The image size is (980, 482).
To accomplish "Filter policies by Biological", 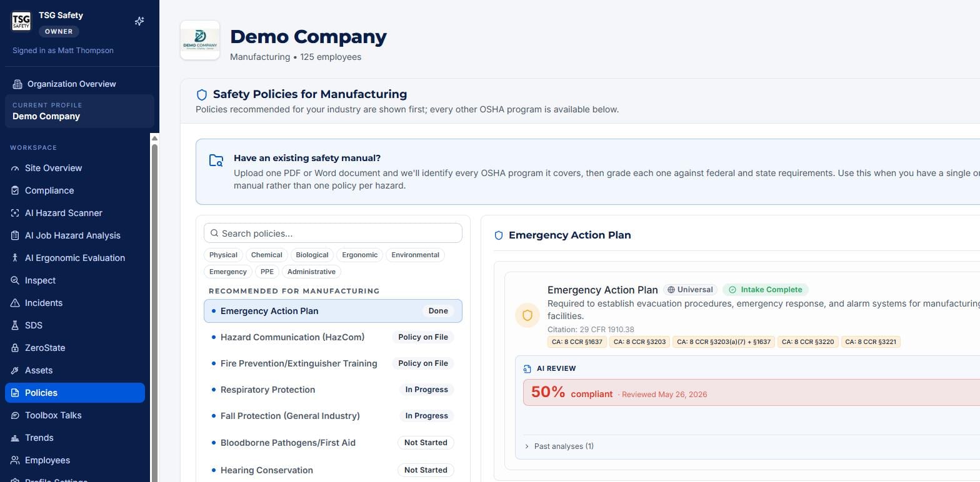I will [312, 255].
